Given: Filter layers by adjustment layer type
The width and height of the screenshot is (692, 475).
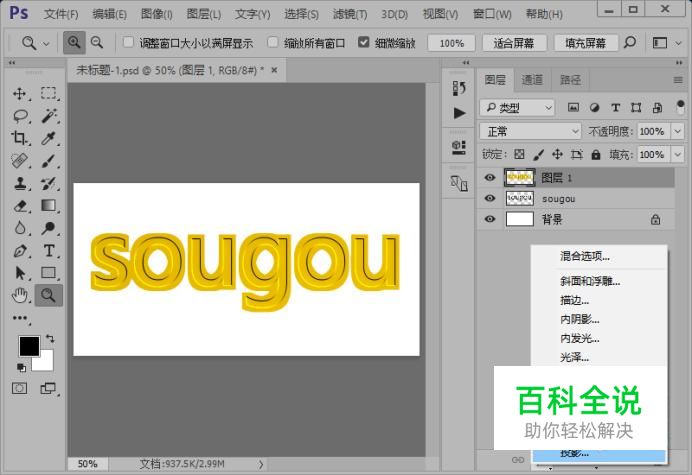Looking at the screenshot, I should (x=594, y=107).
